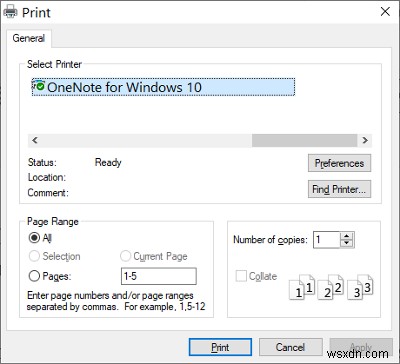
Task: Click the Ready status text
Action: pyautogui.click(x=108, y=163)
